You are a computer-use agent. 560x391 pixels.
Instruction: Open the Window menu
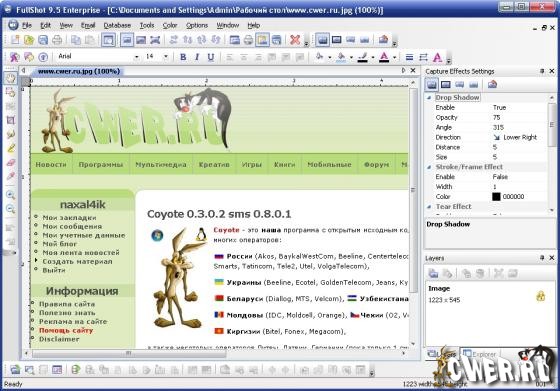click(228, 25)
